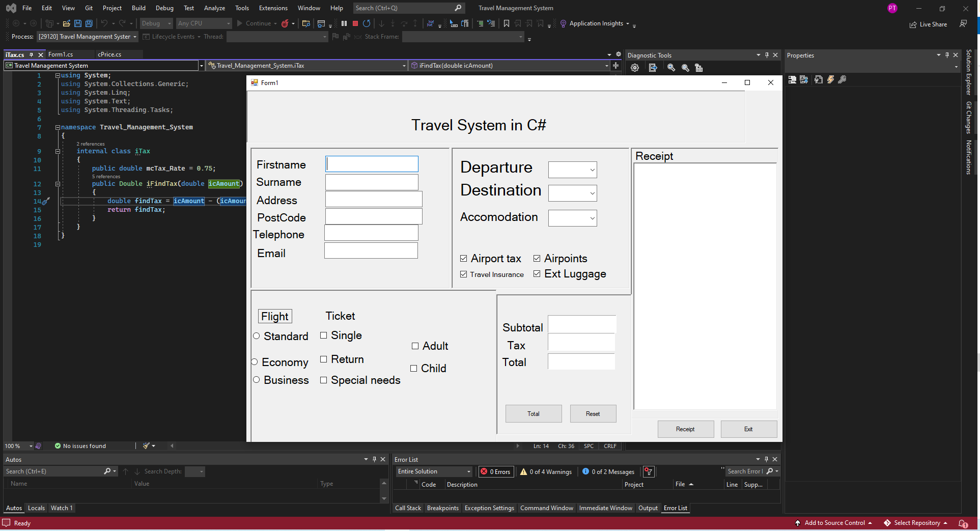Click Diagnostic Tools export output icon

tap(653, 68)
